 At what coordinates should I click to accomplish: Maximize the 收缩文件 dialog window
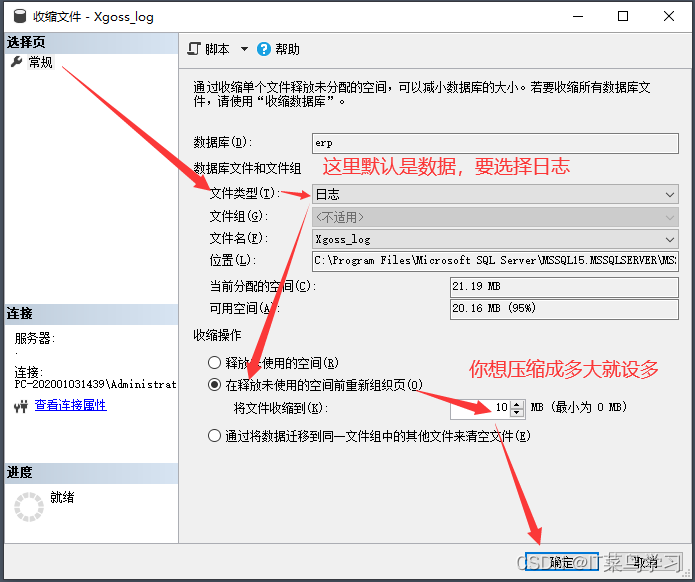623,16
